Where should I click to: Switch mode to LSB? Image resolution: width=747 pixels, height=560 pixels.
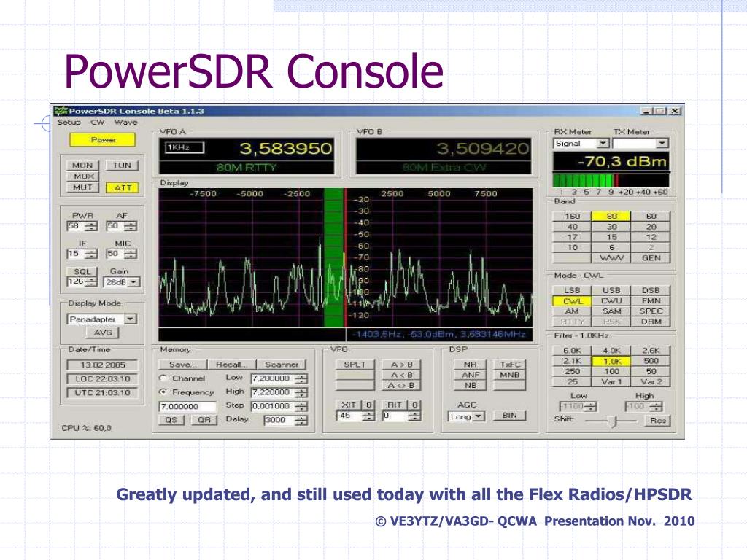[x=572, y=290]
